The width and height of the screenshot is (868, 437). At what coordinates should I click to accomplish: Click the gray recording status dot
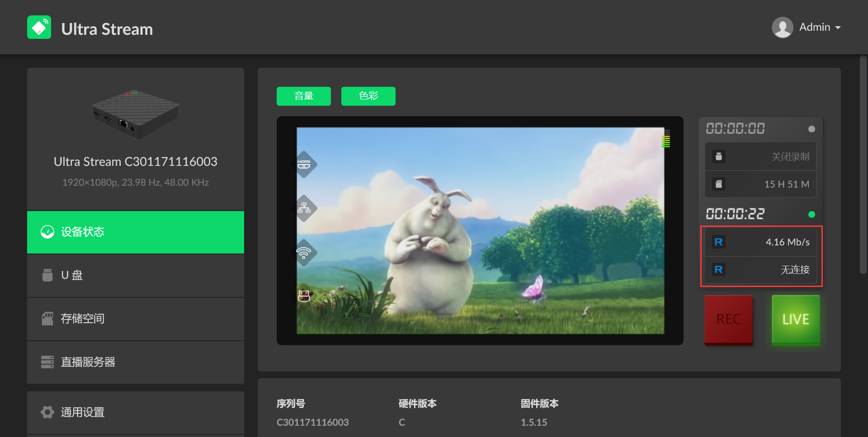coord(811,129)
